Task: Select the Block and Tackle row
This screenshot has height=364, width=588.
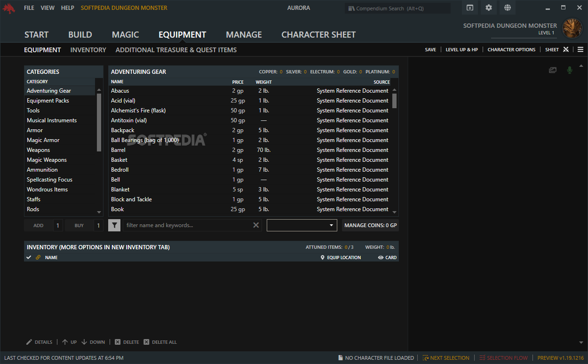Action: pyautogui.click(x=250, y=199)
